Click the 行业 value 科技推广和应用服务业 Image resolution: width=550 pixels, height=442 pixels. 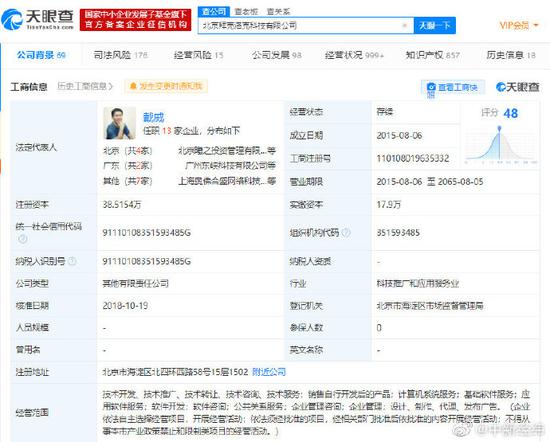tap(418, 283)
